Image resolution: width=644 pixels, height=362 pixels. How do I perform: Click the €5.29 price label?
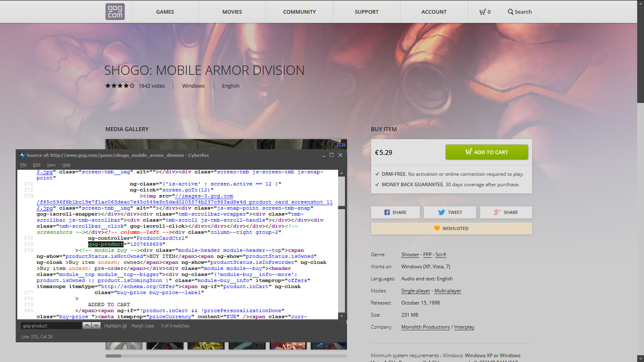384,152
